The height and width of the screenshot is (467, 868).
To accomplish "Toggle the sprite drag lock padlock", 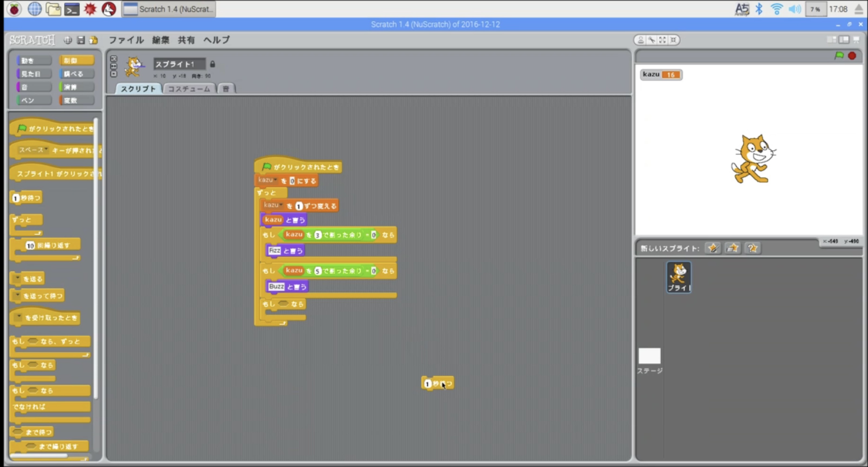I will coord(212,64).
